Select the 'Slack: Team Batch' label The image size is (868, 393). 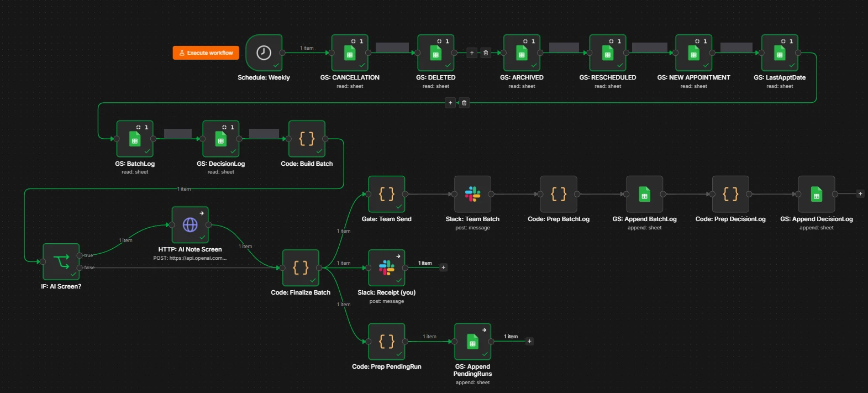(x=472, y=219)
